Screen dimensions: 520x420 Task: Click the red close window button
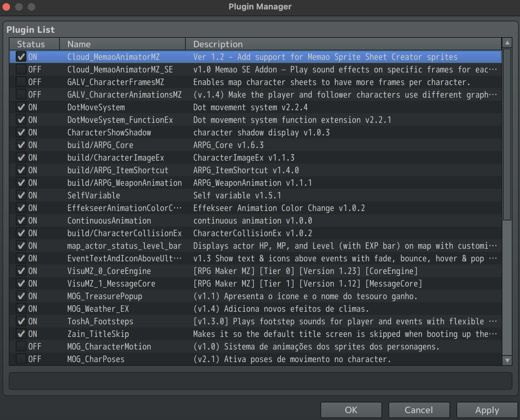click(6, 7)
